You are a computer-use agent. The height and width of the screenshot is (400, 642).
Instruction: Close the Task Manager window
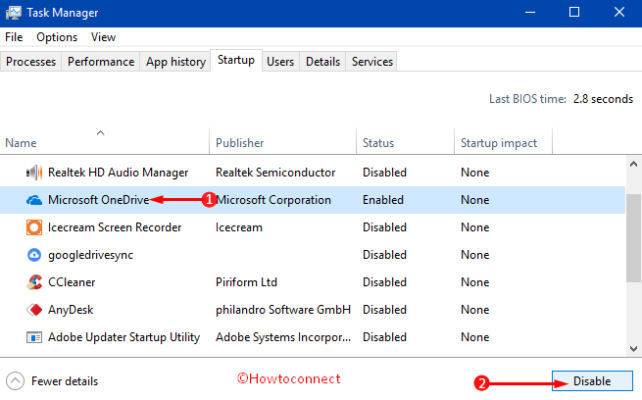619,13
